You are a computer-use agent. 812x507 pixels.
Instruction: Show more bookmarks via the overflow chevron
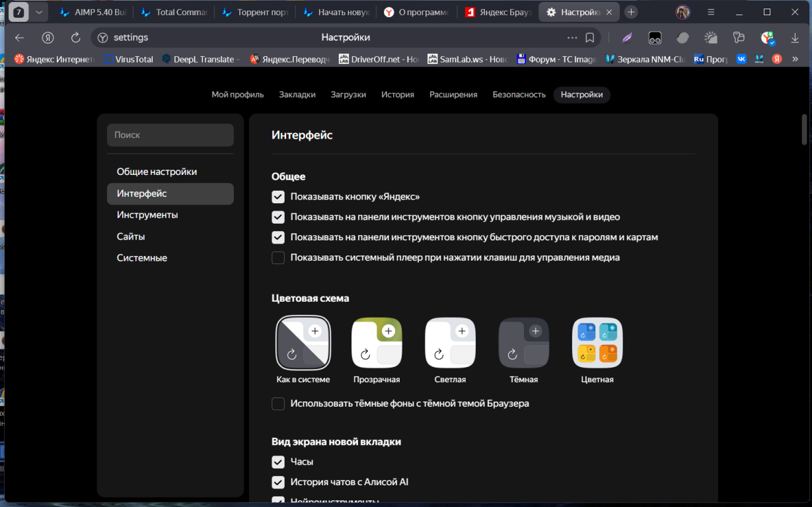click(795, 59)
